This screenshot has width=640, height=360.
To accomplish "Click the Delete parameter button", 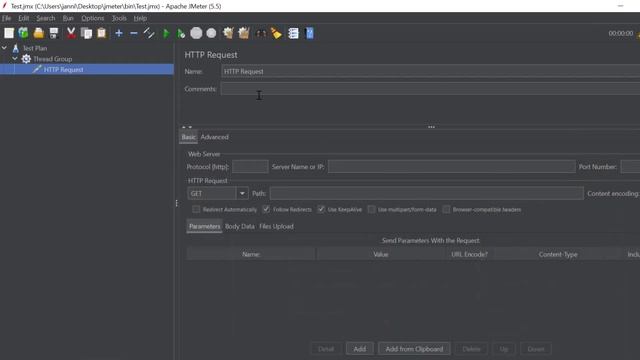I will click(471, 349).
